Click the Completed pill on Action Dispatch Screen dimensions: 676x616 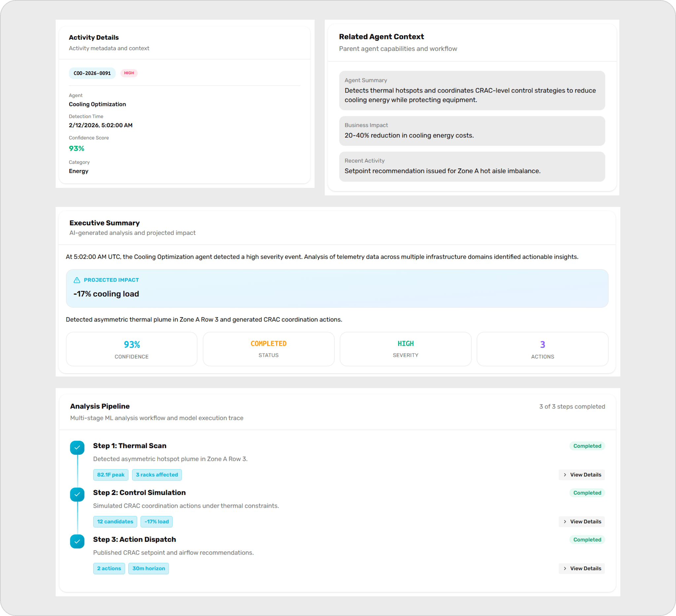(587, 539)
